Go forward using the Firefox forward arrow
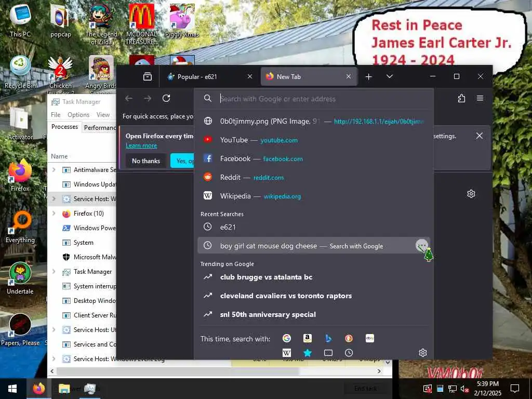This screenshot has width=532, height=399. (148, 98)
